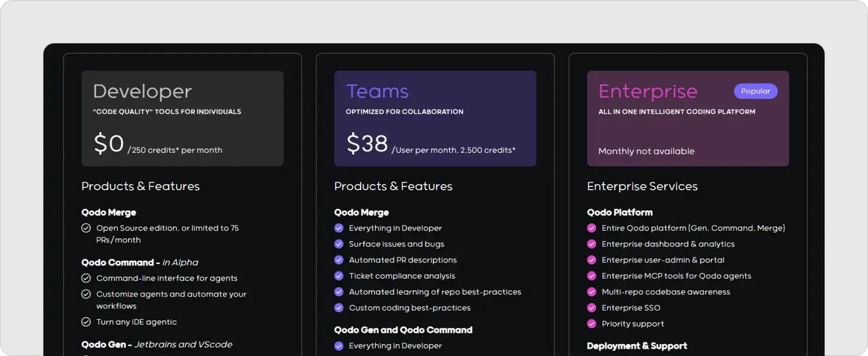The image size is (868, 356).
Task: Click pink checkmark beside Multi-repo codebase awareness
Action: click(x=592, y=292)
